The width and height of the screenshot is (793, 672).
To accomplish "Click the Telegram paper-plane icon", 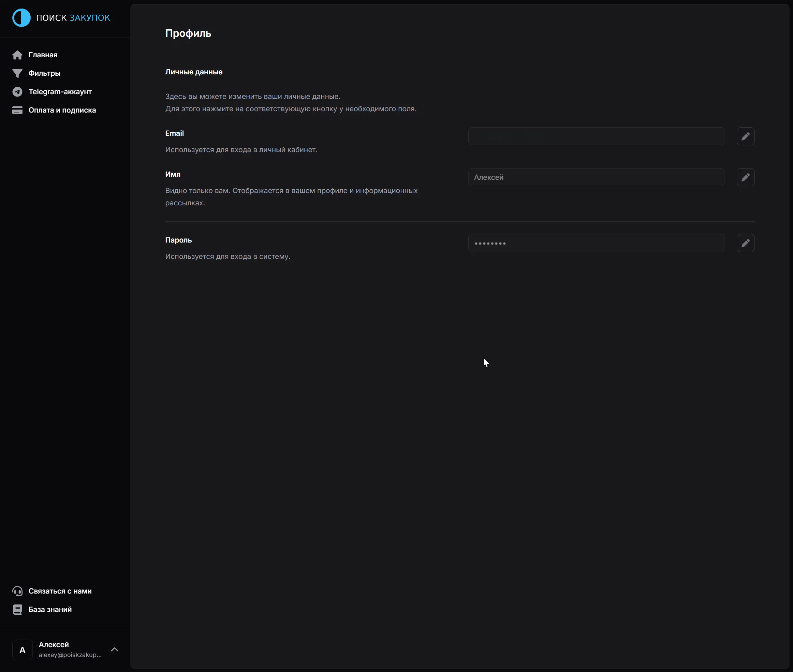I will coord(17,91).
